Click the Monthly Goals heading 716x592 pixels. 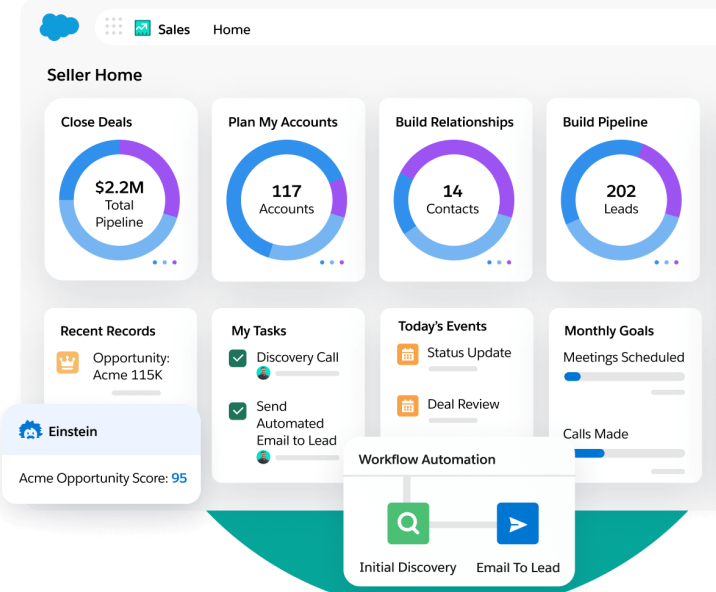point(609,331)
